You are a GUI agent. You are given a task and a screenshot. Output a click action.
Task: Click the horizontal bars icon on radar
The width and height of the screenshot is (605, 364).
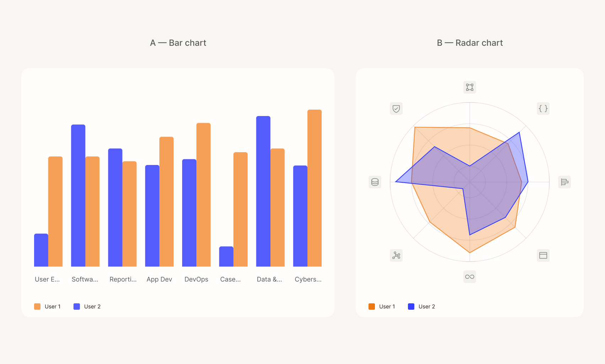click(x=565, y=182)
